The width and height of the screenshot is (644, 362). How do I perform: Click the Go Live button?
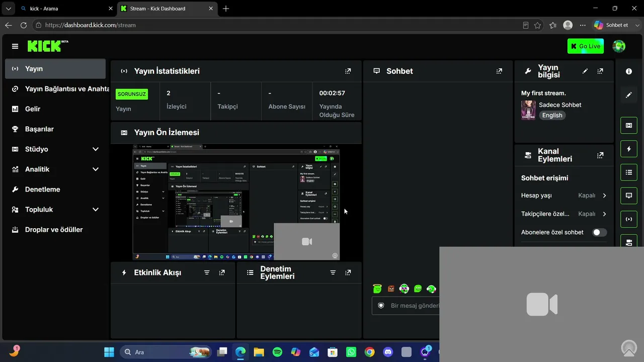coord(586,46)
